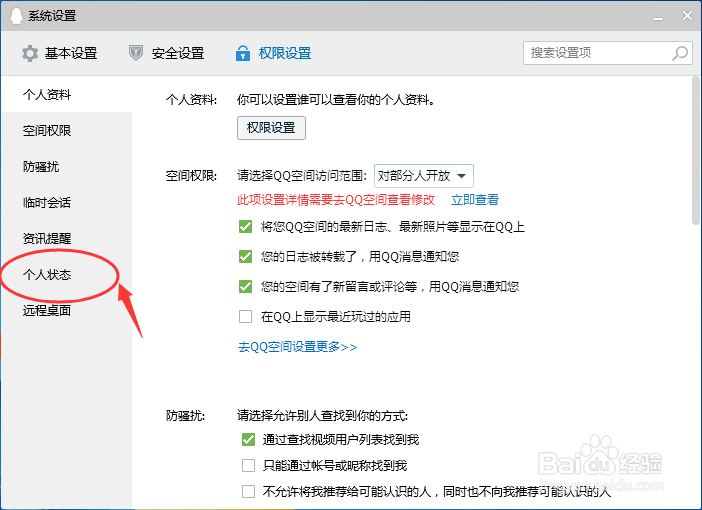Switch to the 安全设置 tab
702x510 pixels.
point(167,53)
